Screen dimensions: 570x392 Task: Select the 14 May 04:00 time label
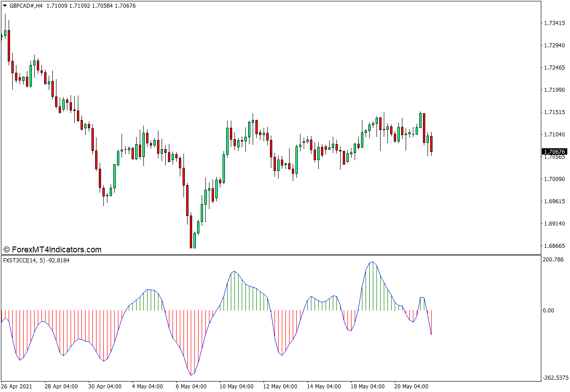pos(323,387)
